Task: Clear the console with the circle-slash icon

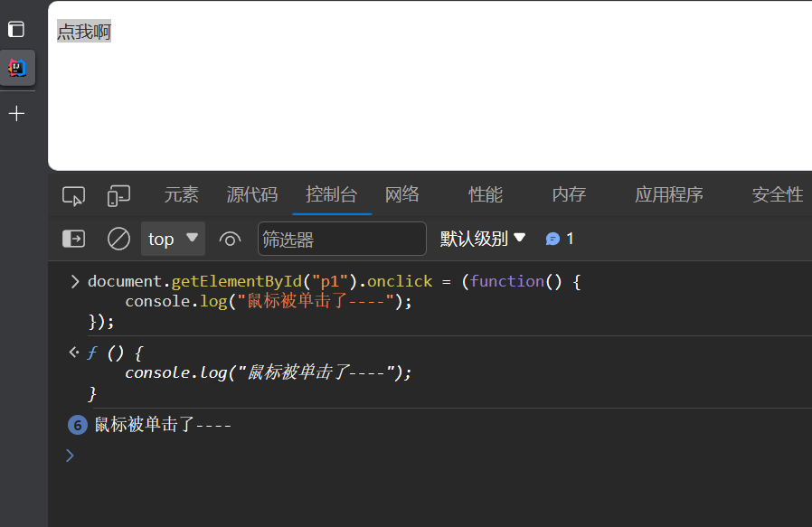Action: pyautogui.click(x=118, y=239)
